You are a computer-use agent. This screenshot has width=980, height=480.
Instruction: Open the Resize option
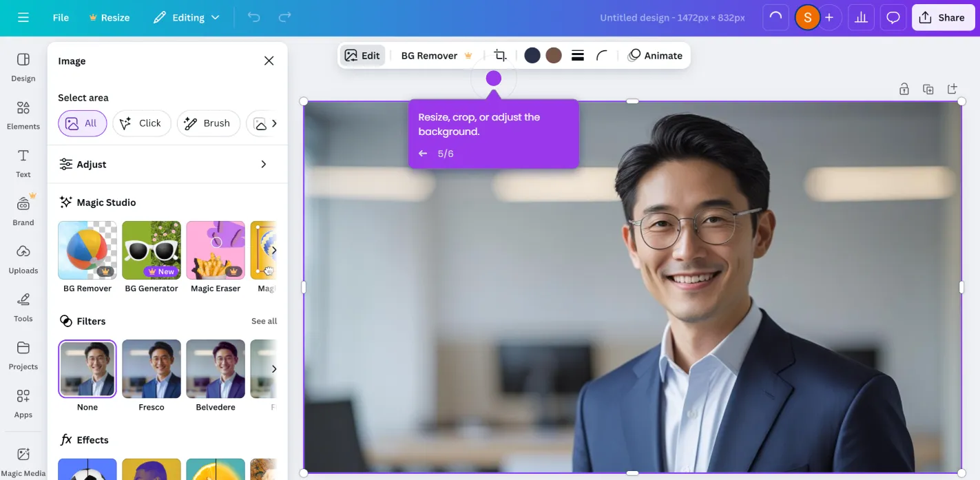click(x=109, y=18)
